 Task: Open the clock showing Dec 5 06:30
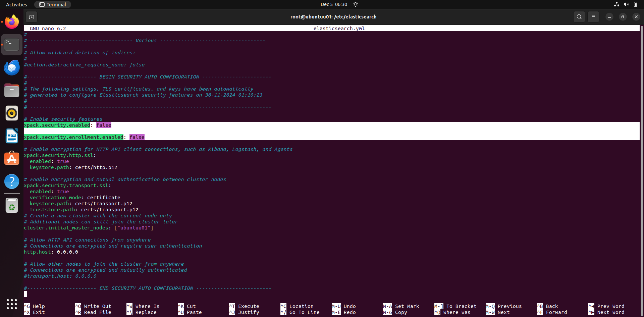[x=334, y=4]
